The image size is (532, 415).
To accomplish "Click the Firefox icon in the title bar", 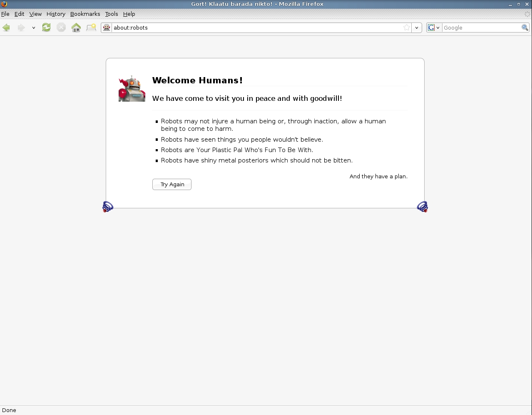I will point(4,4).
